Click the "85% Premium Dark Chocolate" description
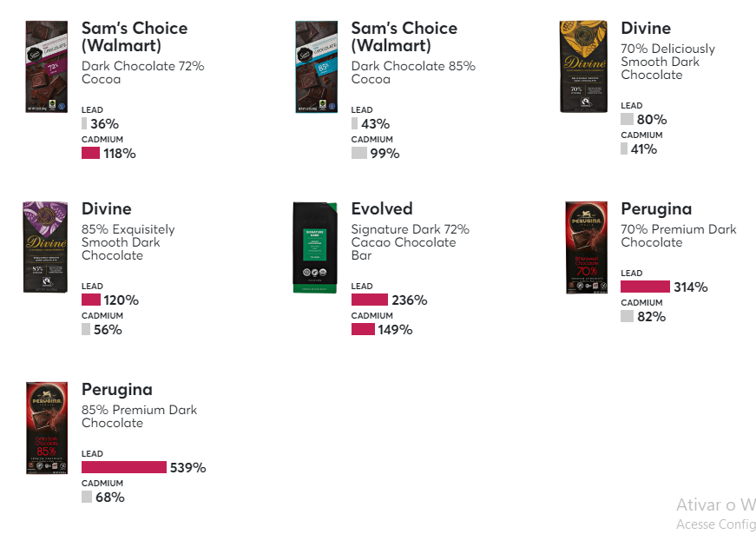756x534 pixels. [139, 416]
